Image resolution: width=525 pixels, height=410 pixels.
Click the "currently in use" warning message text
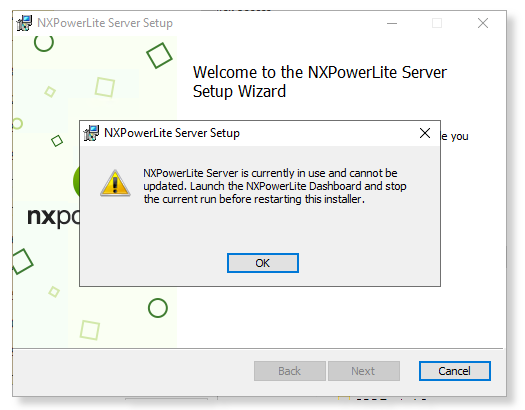click(275, 186)
